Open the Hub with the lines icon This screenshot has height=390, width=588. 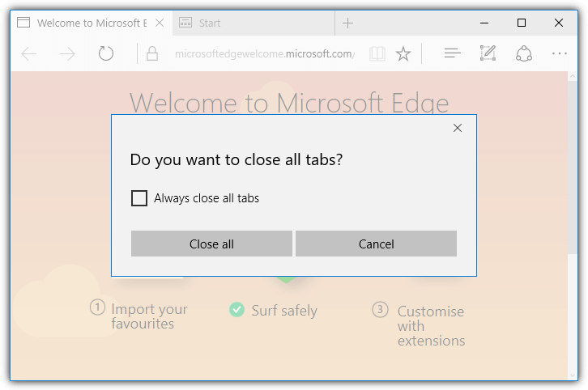click(x=452, y=53)
